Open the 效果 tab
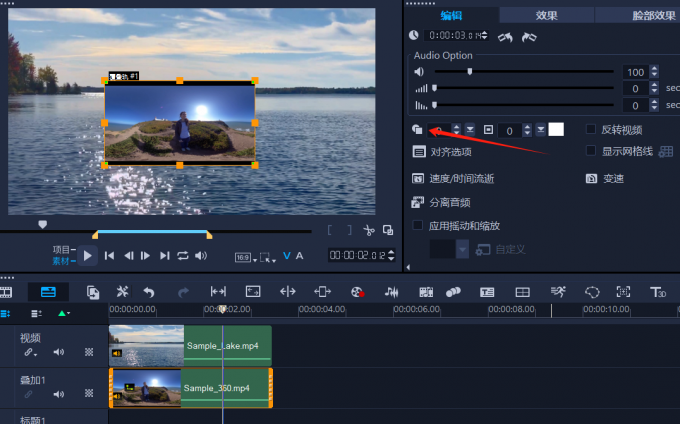Image resolution: width=680 pixels, height=424 pixels. 546,16
